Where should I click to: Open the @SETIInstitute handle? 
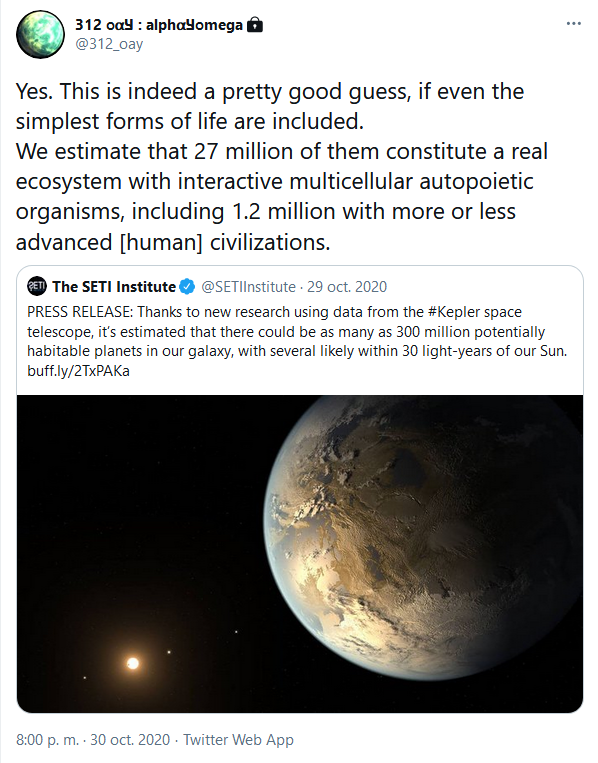tap(248, 287)
